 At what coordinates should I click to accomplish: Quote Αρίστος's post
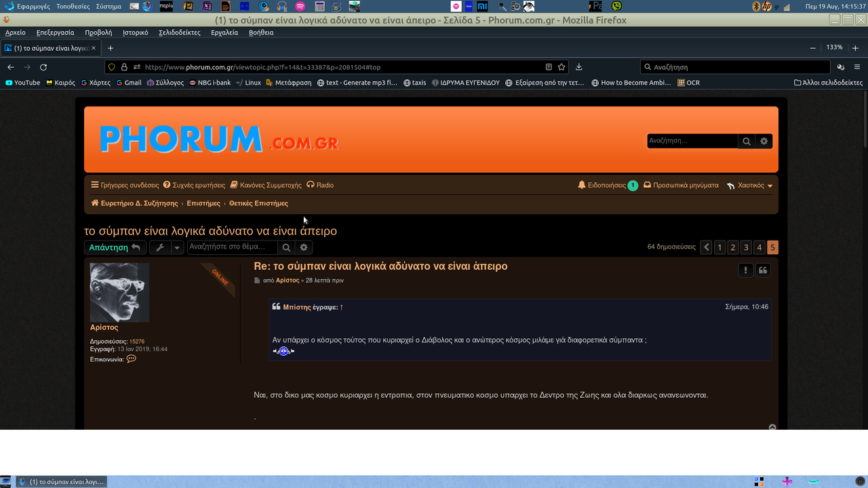[763, 270]
